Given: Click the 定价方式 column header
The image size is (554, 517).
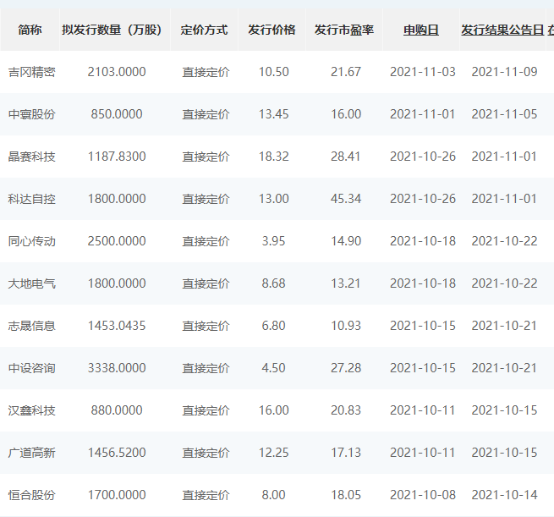Looking at the screenshot, I should [x=204, y=30].
